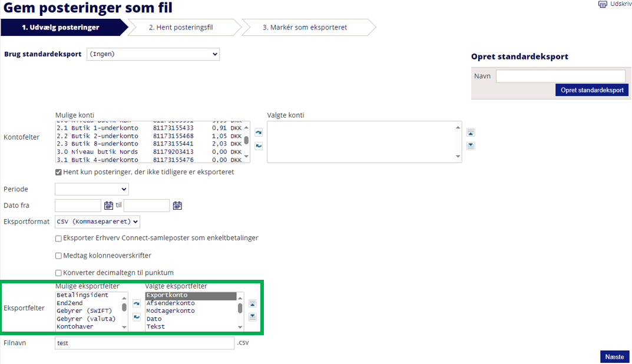Click the Mulige konti scrollbar up arrow
Image resolution: width=632 pixels, height=364 pixels.
(x=246, y=128)
